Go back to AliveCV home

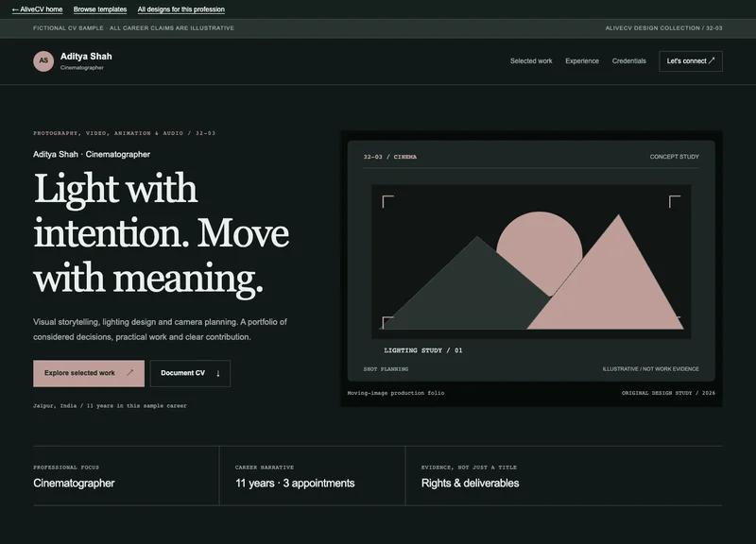(x=37, y=9)
